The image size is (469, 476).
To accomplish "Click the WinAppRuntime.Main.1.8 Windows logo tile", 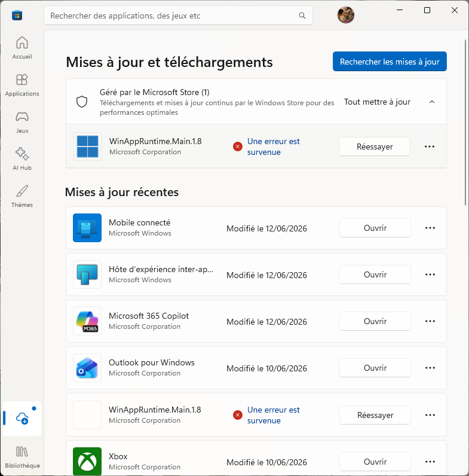I will point(88,147).
